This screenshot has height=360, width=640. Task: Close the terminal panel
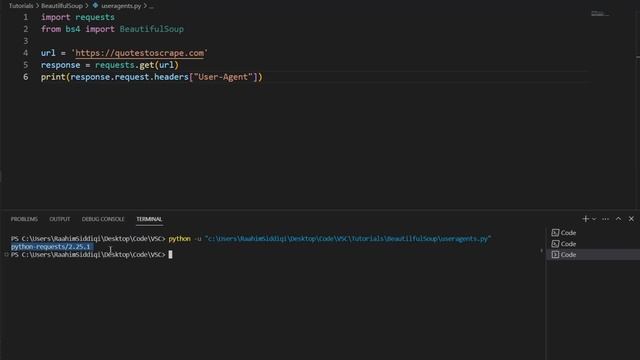631,219
